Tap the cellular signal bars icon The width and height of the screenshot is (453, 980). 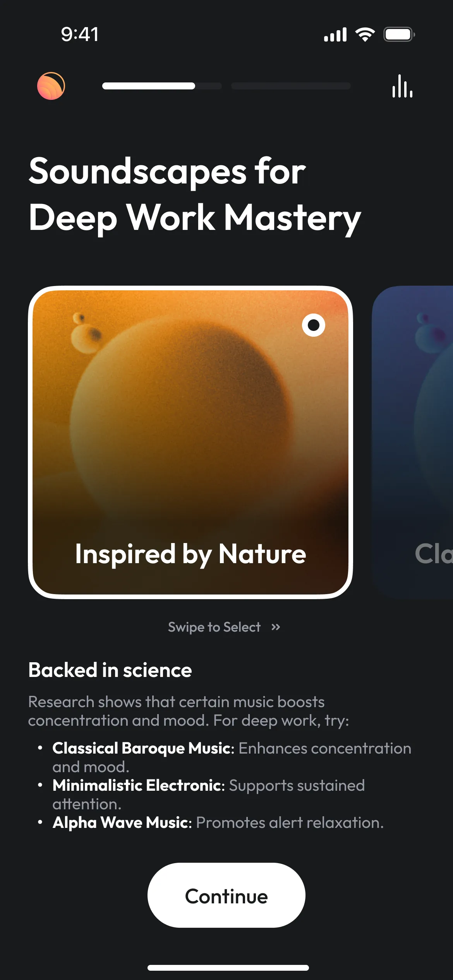335,35
